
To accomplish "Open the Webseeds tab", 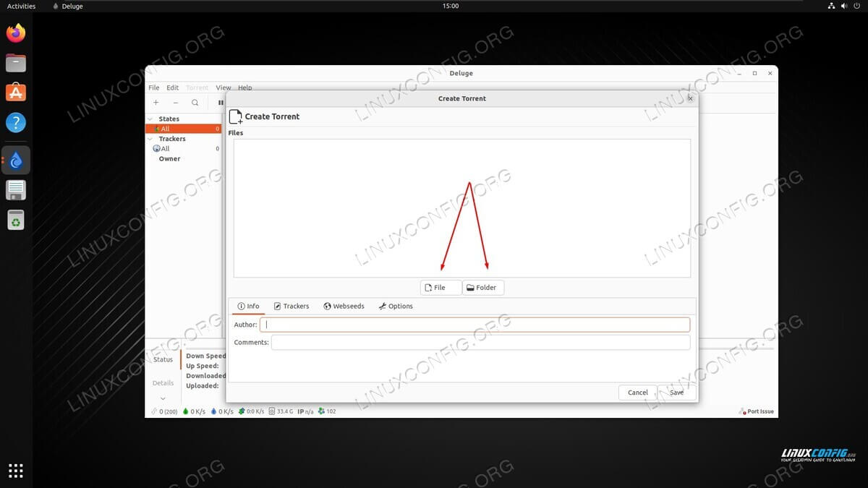I will point(344,307).
